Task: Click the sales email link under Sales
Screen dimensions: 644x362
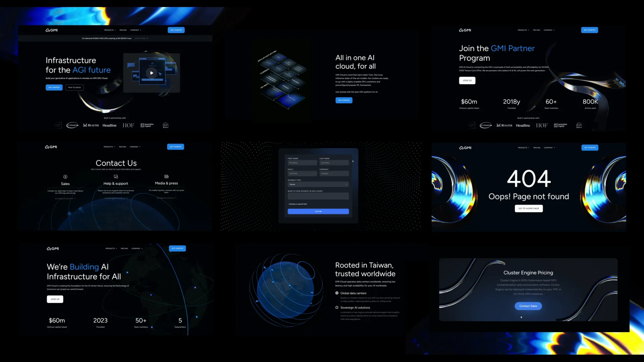Action: [65, 199]
